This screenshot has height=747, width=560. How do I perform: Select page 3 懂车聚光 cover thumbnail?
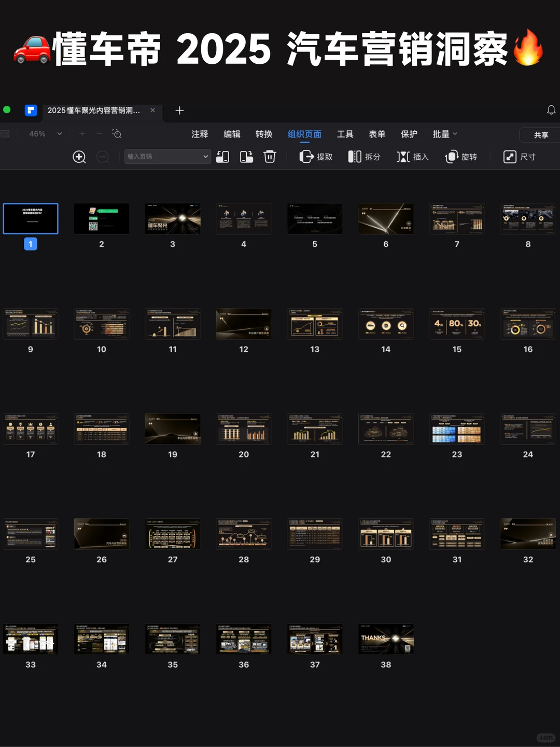[x=173, y=218]
